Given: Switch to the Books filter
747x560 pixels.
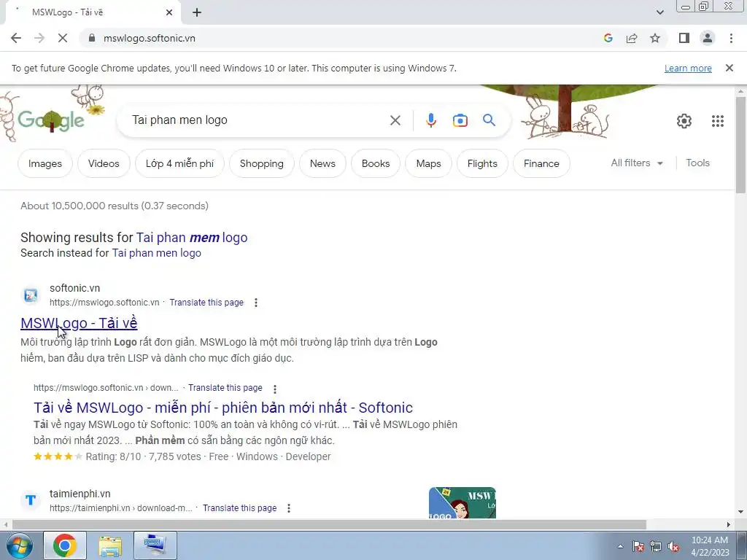Looking at the screenshot, I should click(376, 163).
